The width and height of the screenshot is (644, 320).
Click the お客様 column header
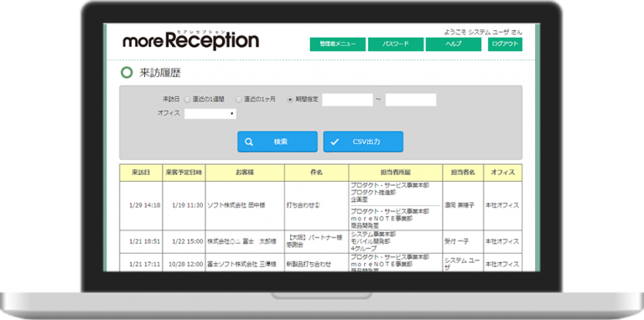tap(245, 173)
